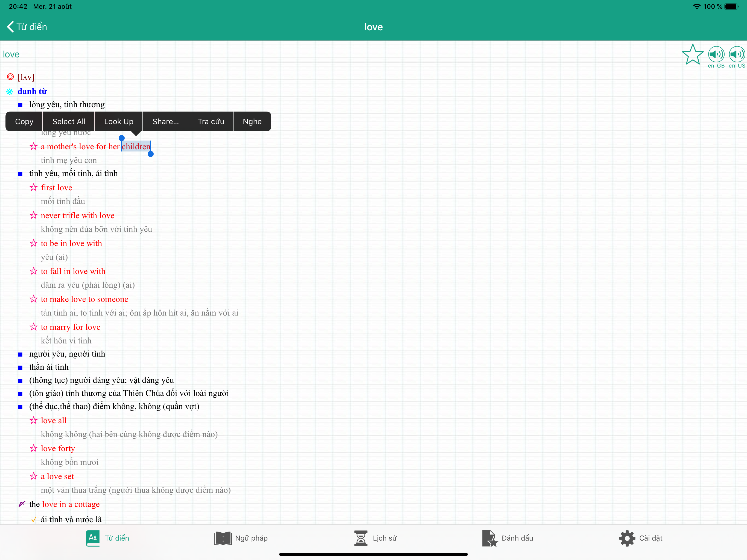Tap star beside 'to marry for love'
Image resolution: width=747 pixels, height=560 pixels.
tap(33, 327)
